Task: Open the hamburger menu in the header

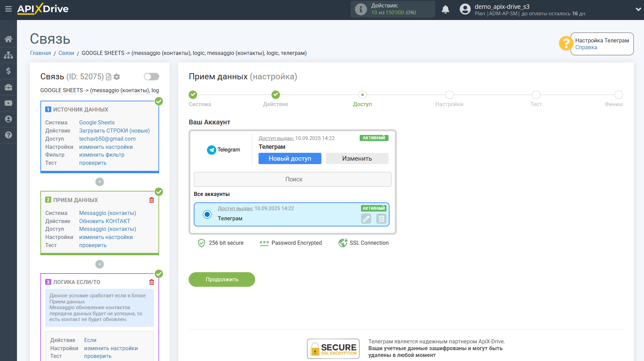Action: tap(8, 9)
